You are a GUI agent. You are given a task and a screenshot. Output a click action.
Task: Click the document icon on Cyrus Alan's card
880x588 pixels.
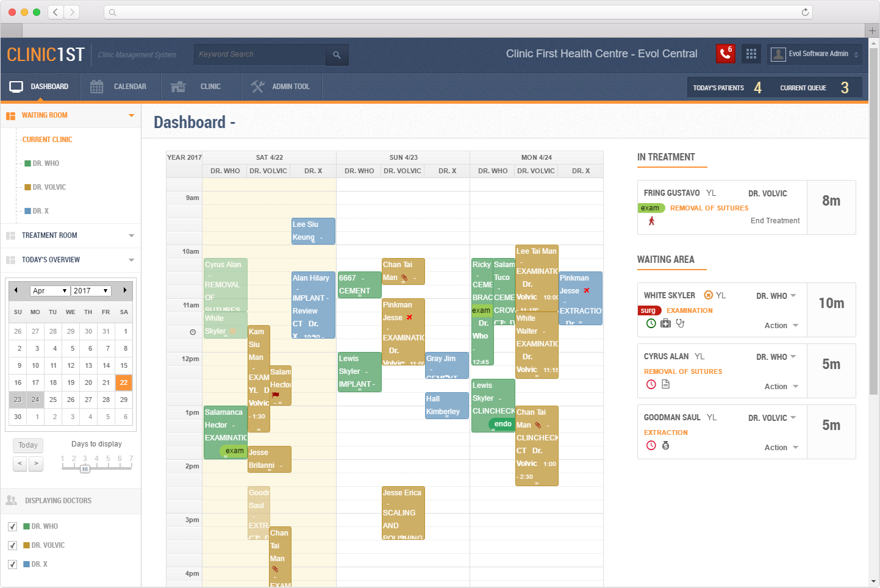tap(666, 384)
